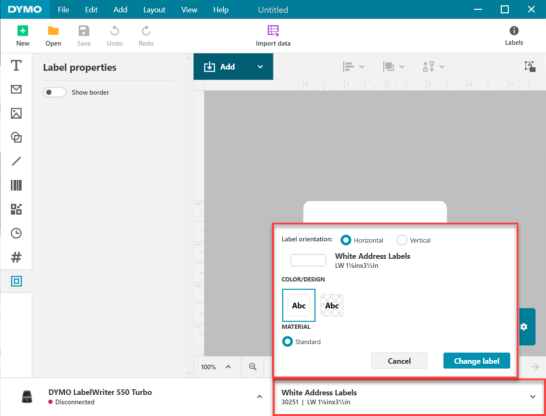
Task: Expand the Add dropdown arrow
Action: pos(260,67)
